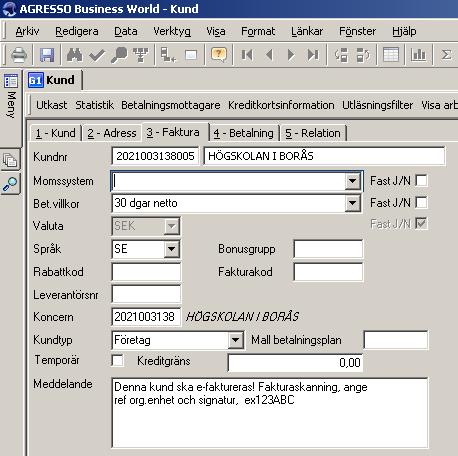
Task: Open the Verktyg menu
Action: pos(172,31)
